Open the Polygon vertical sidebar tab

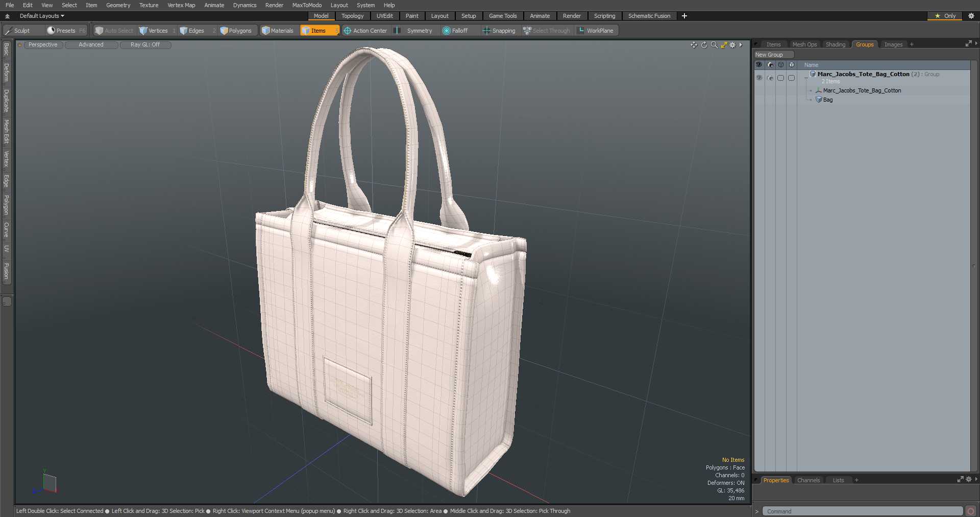[7, 205]
